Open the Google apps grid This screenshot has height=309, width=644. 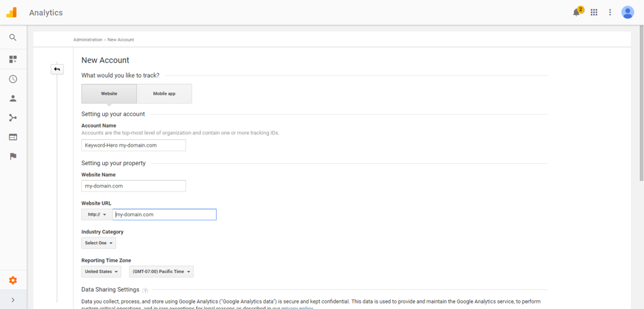click(594, 12)
